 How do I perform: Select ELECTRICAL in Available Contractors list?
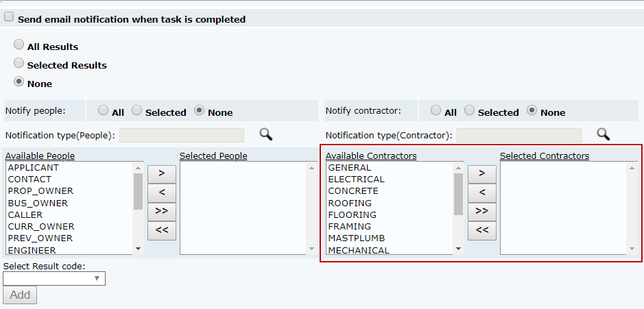click(x=357, y=180)
